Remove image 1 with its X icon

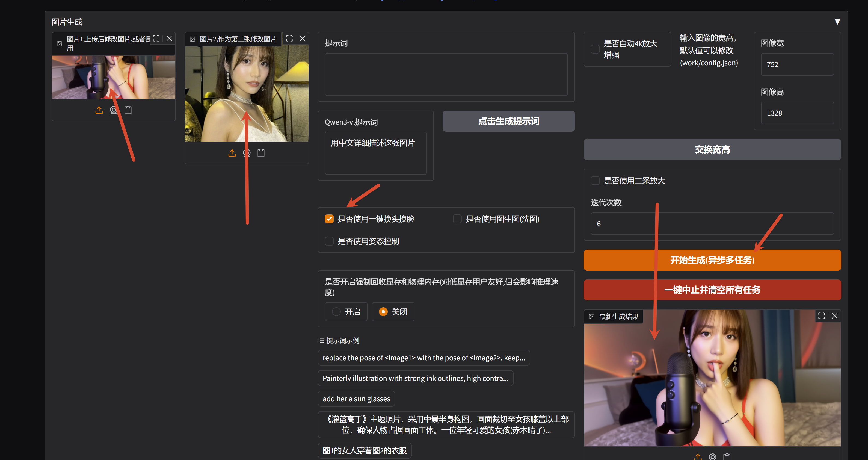coord(169,39)
